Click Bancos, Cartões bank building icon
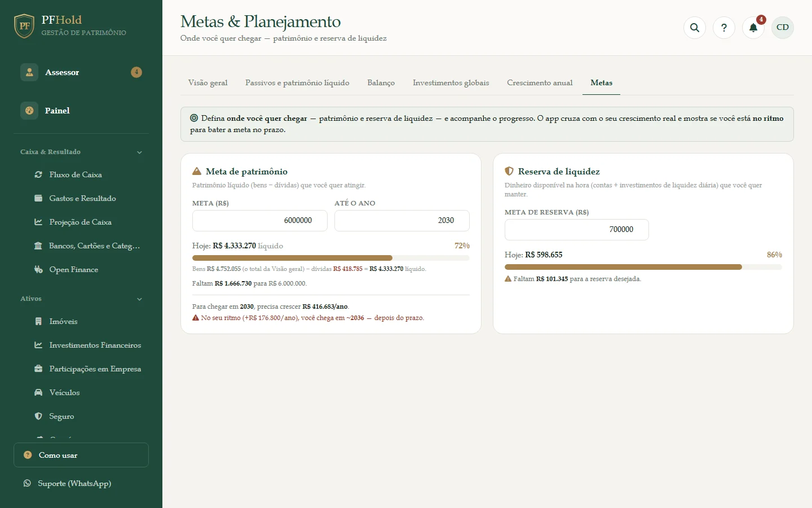 [38, 246]
